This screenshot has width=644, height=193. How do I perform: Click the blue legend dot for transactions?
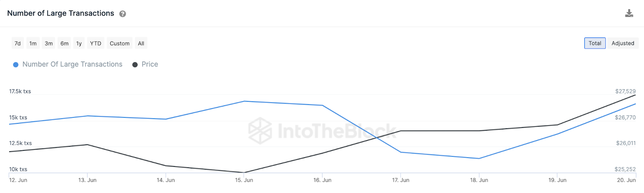16,65
